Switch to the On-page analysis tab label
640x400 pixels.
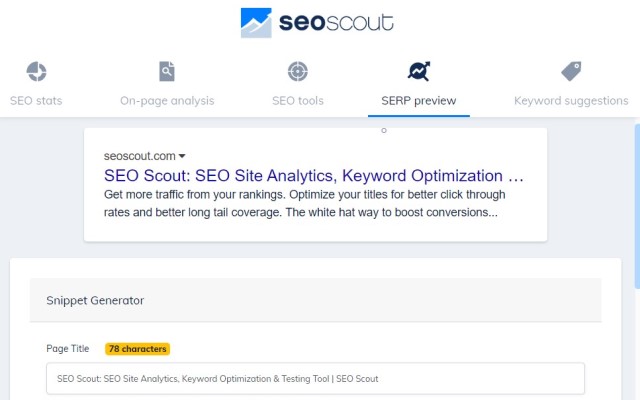coord(167,100)
